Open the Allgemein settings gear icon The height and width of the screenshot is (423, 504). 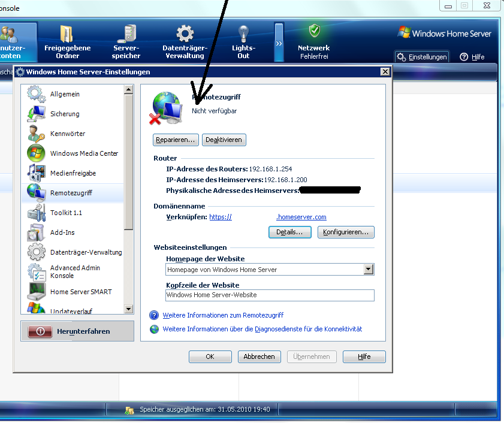pyautogui.click(x=36, y=94)
